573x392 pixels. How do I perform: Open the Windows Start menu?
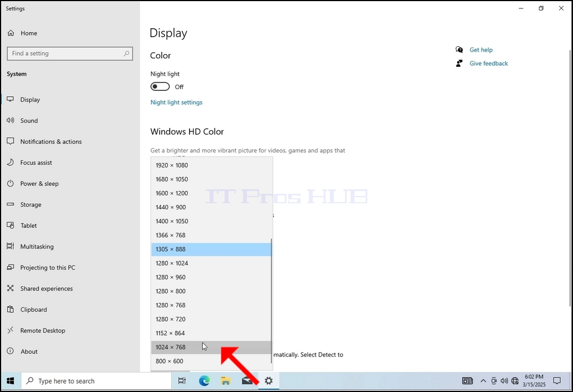click(x=10, y=381)
